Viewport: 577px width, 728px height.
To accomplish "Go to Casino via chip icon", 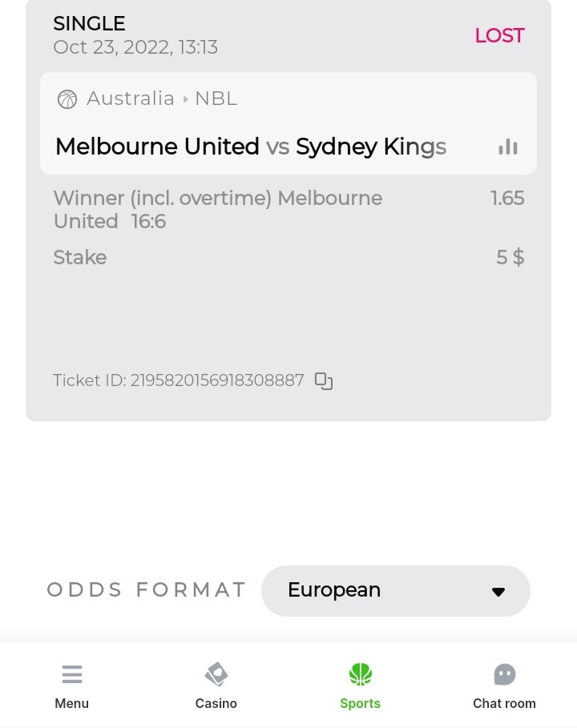I will pyautogui.click(x=216, y=675).
